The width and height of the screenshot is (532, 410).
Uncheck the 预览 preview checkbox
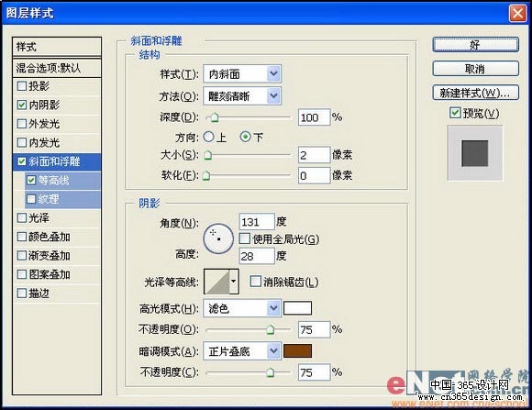click(x=455, y=113)
